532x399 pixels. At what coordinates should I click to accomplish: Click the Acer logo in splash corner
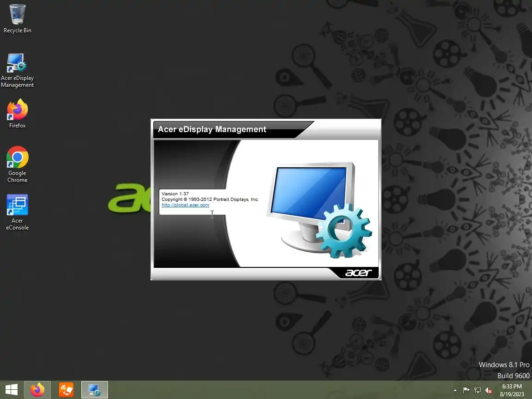(x=359, y=273)
